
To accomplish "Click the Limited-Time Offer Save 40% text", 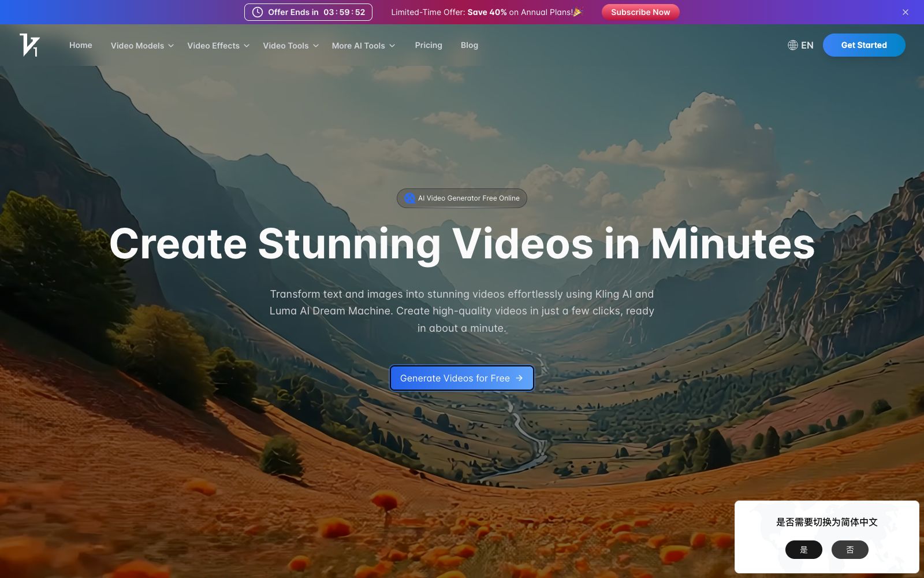I will click(x=487, y=12).
